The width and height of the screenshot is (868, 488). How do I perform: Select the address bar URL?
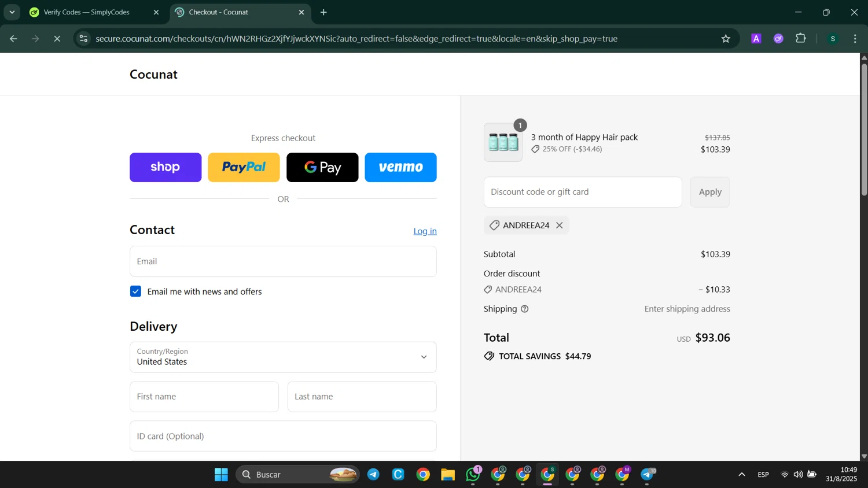356,39
